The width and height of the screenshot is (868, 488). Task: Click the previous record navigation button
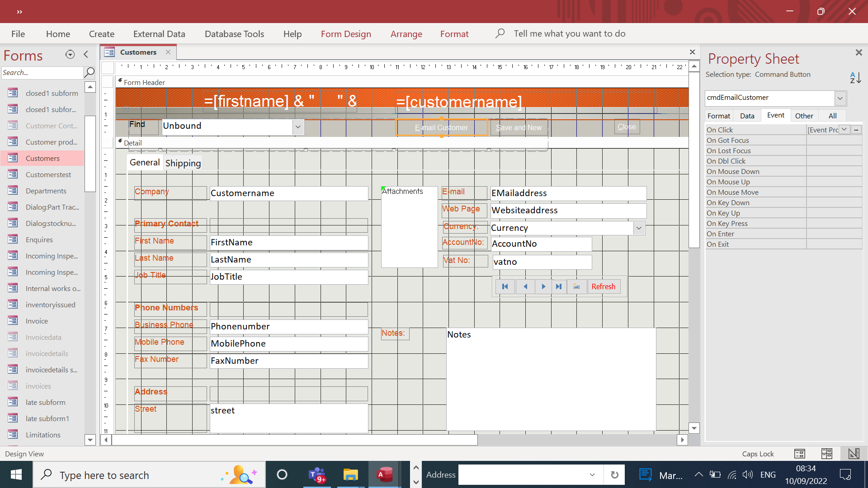click(525, 286)
